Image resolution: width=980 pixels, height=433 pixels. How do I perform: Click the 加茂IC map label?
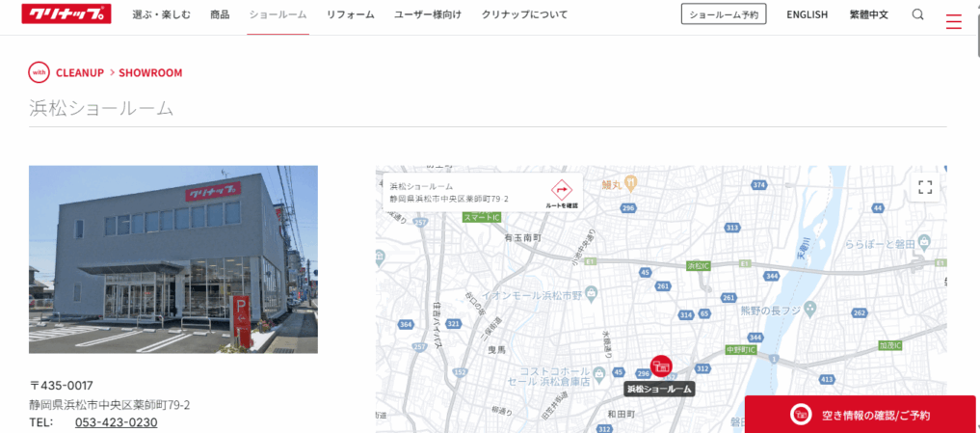pos(889,345)
